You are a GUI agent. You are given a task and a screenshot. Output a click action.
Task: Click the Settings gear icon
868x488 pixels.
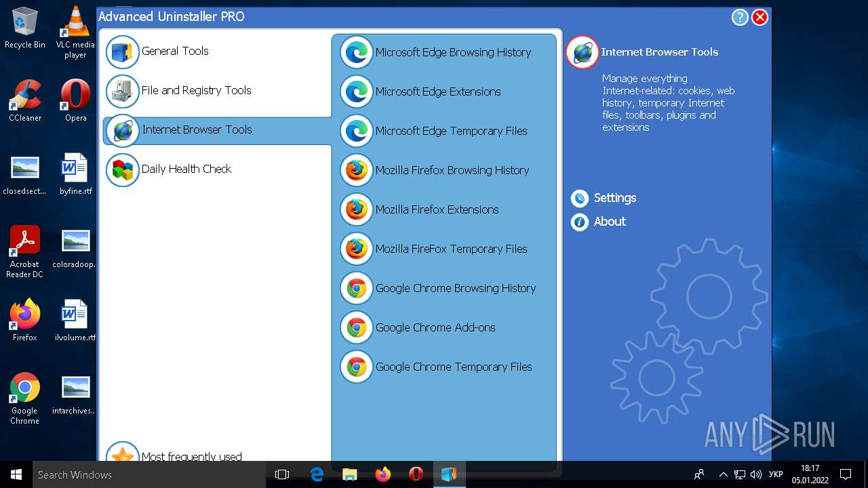click(579, 198)
